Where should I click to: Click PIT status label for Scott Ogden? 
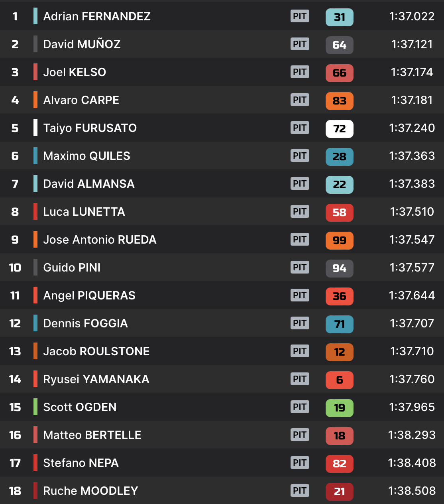(300, 407)
